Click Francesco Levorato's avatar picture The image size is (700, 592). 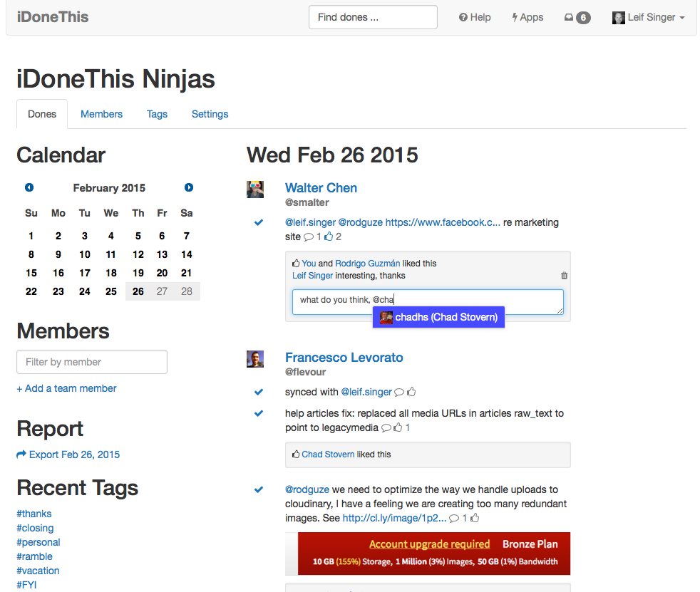tap(255, 358)
